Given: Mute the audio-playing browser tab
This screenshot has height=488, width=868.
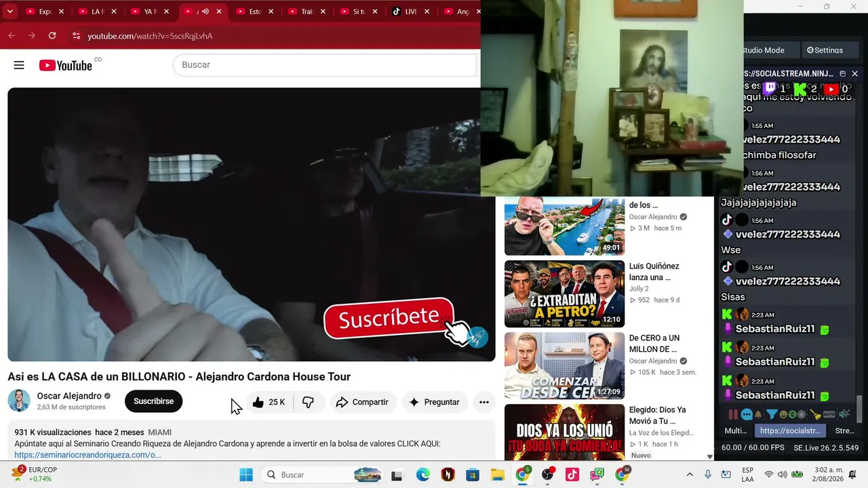Looking at the screenshot, I should tap(205, 12).
